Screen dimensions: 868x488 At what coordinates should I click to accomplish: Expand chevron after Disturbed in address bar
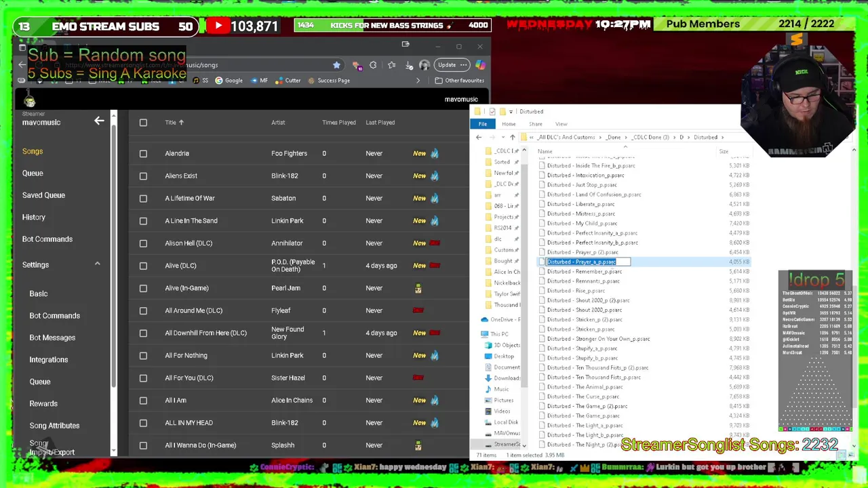click(722, 138)
